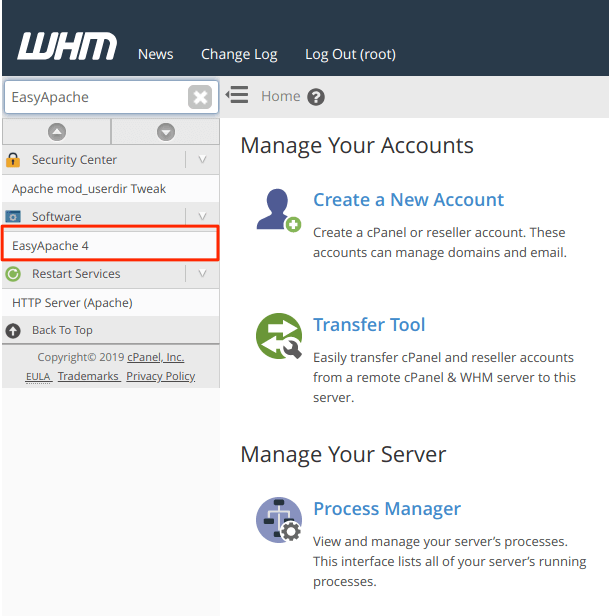
Task: Open the News menu item
Action: 155,54
